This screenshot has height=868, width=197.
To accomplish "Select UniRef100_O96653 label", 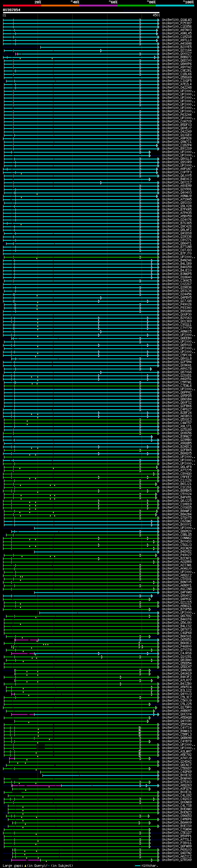I will [x=177, y=816].
